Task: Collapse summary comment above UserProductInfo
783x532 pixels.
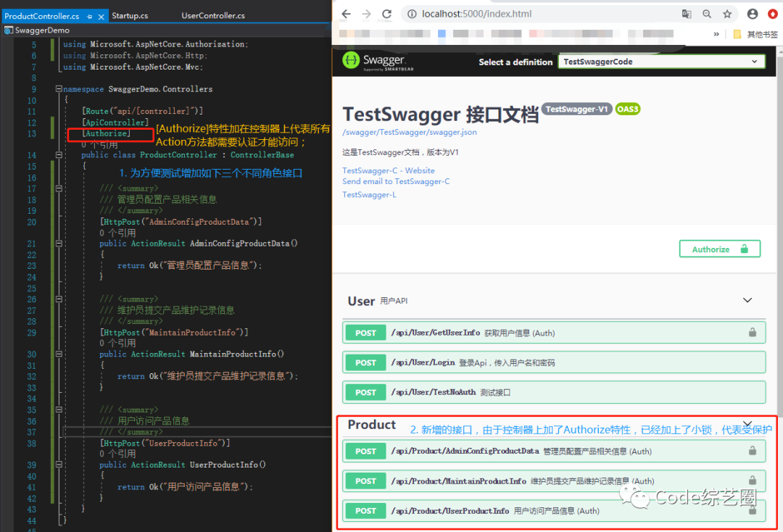Action: pyautogui.click(x=59, y=410)
